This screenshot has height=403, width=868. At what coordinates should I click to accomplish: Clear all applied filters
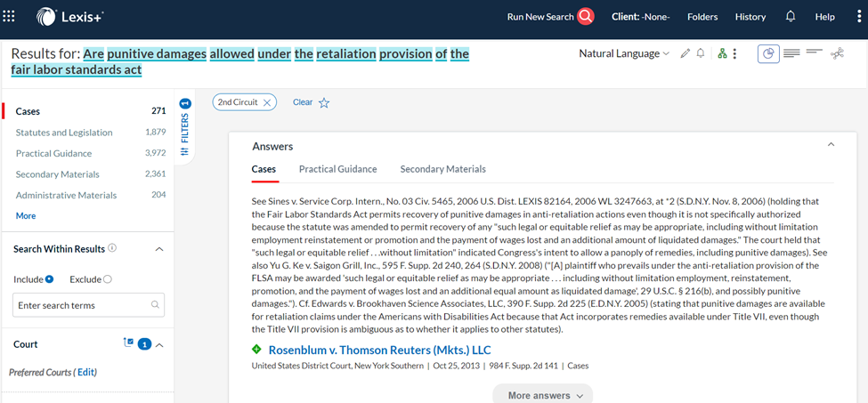click(x=303, y=102)
